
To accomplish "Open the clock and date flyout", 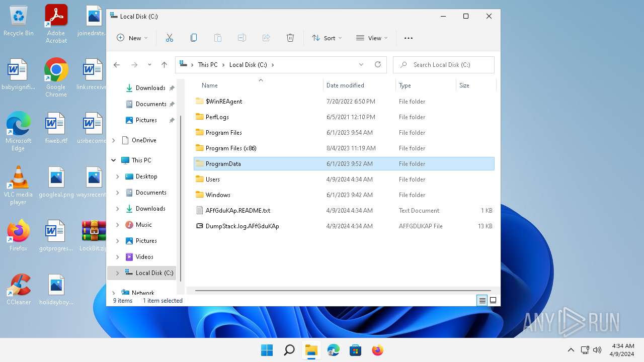I will (x=623, y=350).
